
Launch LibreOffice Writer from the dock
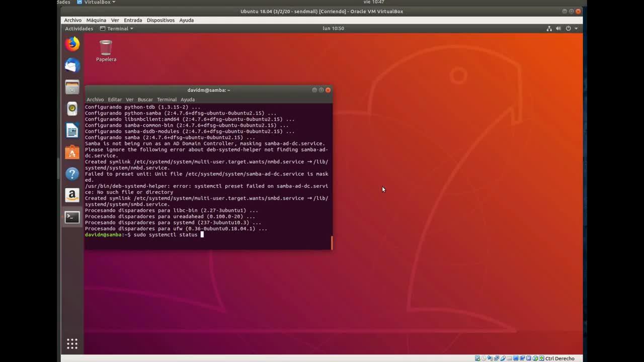point(72,131)
